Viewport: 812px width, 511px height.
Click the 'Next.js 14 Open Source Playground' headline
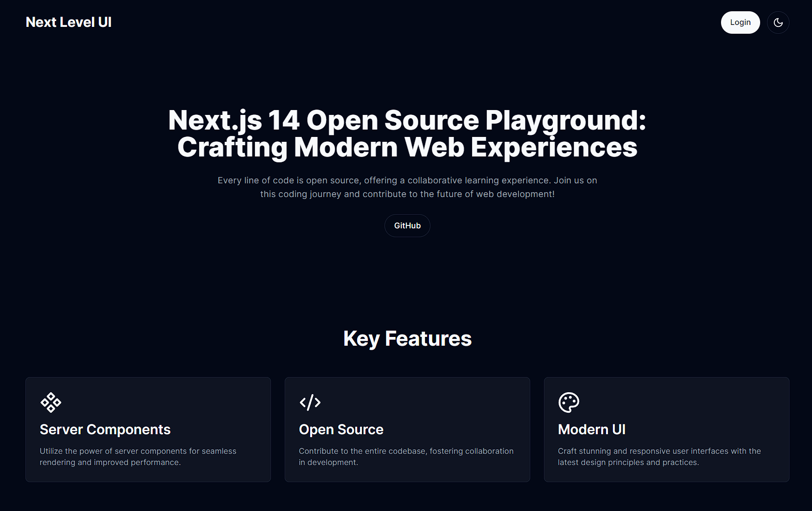pos(407,120)
